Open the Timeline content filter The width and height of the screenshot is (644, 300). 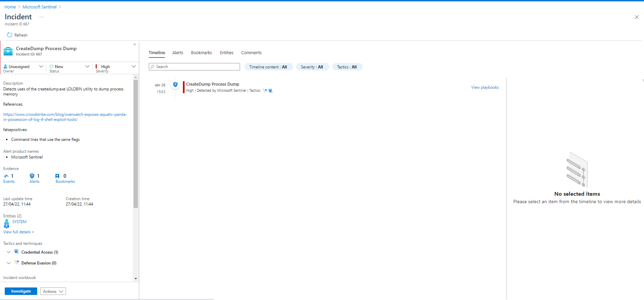pyautogui.click(x=268, y=67)
